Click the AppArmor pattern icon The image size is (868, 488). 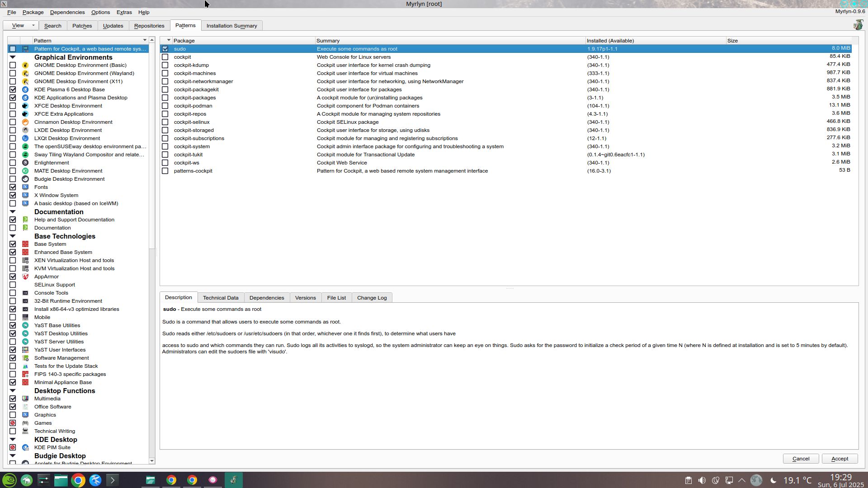pos(25,277)
